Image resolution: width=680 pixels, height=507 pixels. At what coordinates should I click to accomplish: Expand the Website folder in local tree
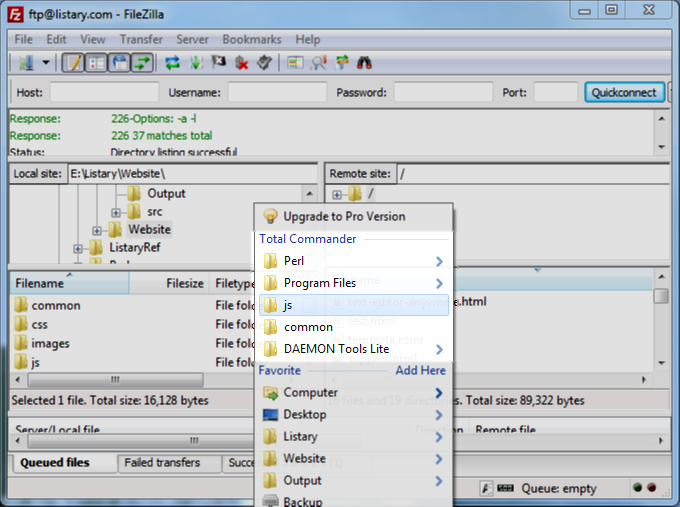(x=97, y=231)
